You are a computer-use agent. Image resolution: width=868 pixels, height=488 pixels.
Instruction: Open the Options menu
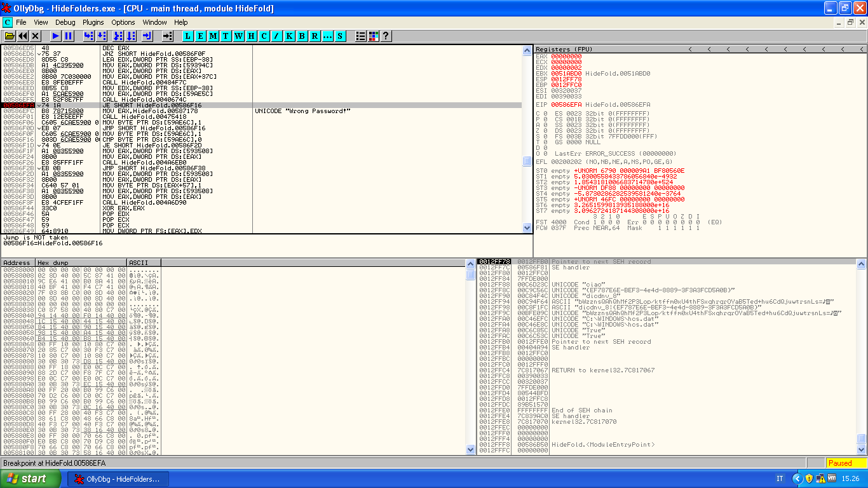(x=123, y=22)
